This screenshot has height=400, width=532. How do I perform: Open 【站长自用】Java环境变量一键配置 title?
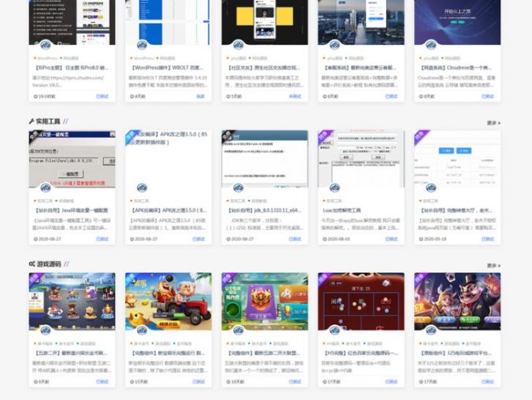[72, 210]
